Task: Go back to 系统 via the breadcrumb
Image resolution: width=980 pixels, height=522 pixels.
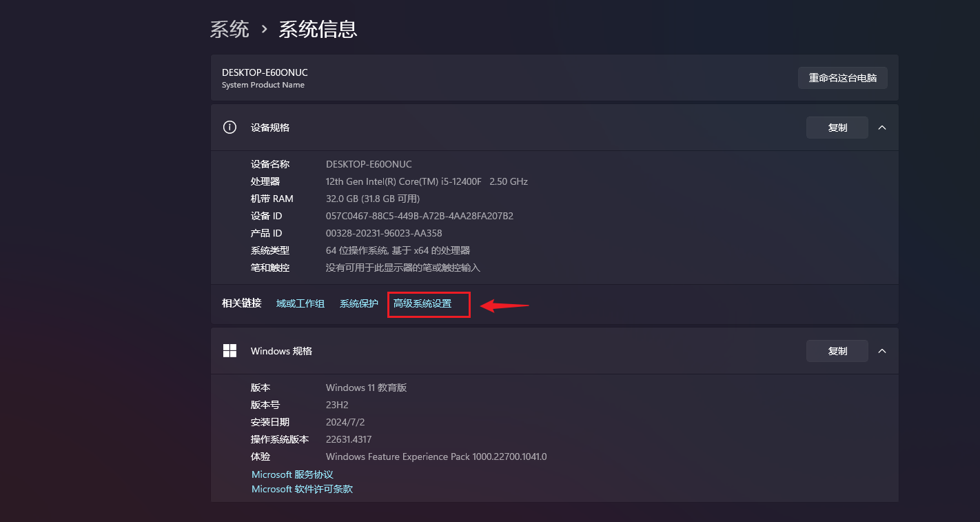Action: click(x=229, y=30)
